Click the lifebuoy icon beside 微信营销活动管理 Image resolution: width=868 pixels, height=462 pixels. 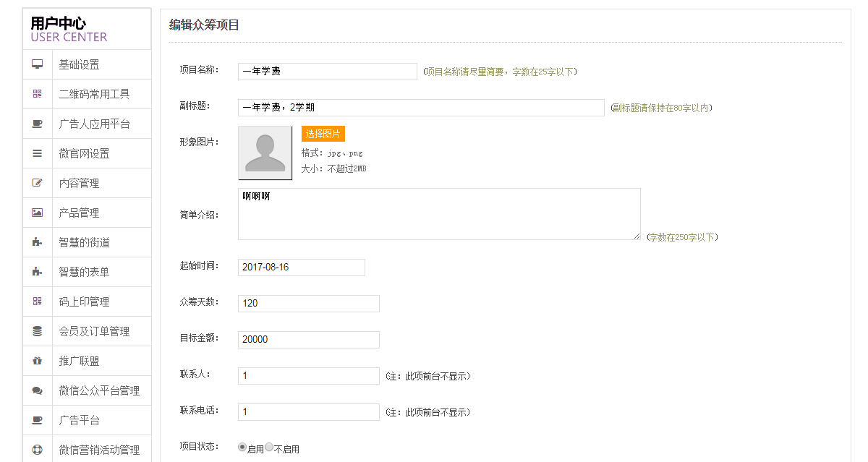[x=38, y=450]
